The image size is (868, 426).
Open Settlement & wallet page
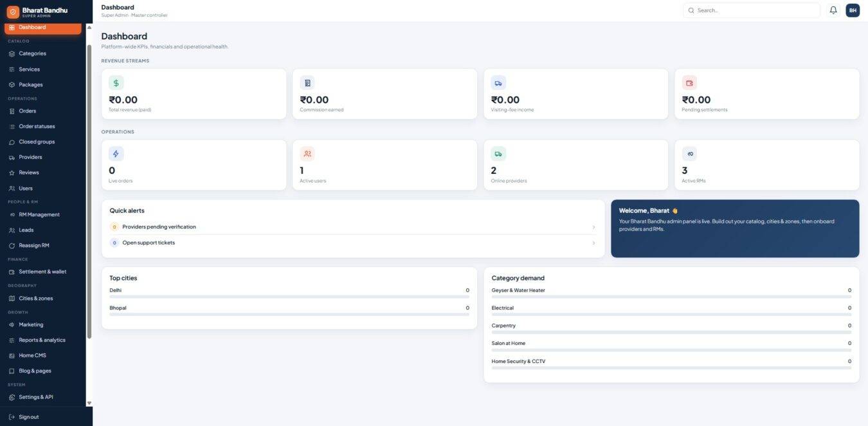(x=43, y=272)
